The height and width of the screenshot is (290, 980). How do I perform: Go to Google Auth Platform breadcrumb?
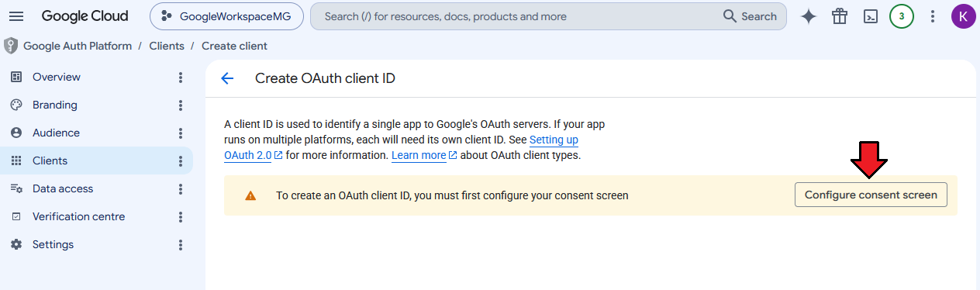coord(78,46)
